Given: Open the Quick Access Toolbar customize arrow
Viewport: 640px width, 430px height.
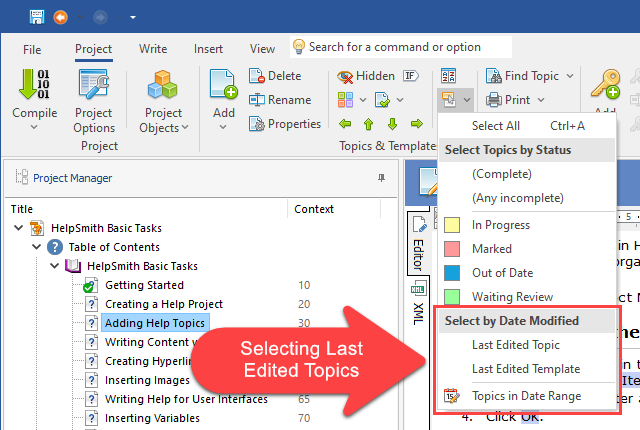Looking at the screenshot, I should tap(133, 18).
